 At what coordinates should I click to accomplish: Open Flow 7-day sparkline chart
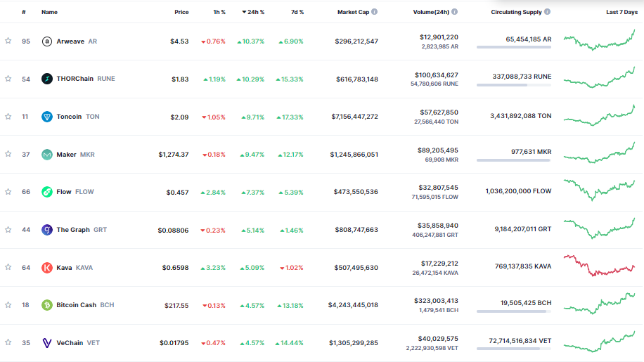[599, 190]
